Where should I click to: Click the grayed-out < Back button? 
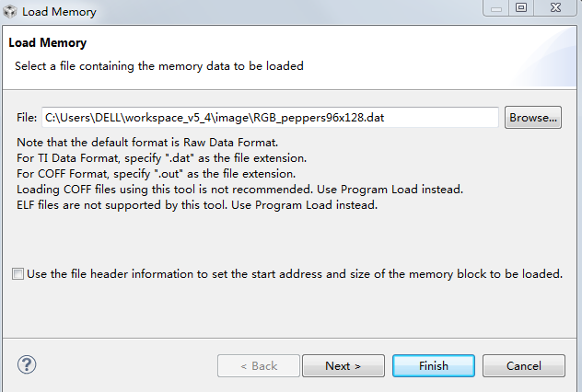point(259,365)
